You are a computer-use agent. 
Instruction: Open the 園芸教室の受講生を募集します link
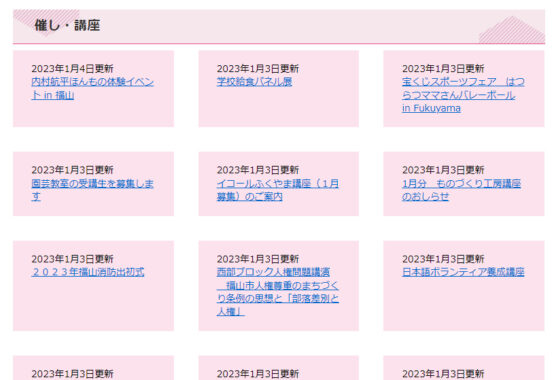coord(93,190)
